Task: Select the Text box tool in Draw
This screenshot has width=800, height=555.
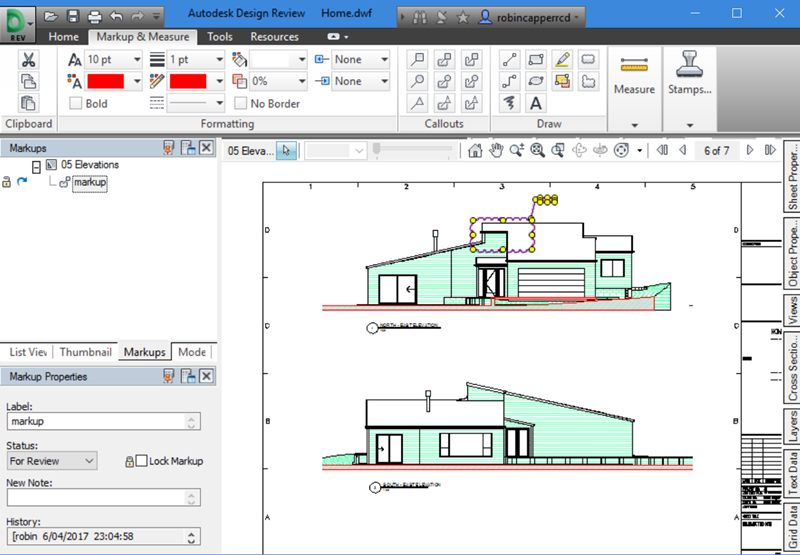Action: click(x=536, y=103)
